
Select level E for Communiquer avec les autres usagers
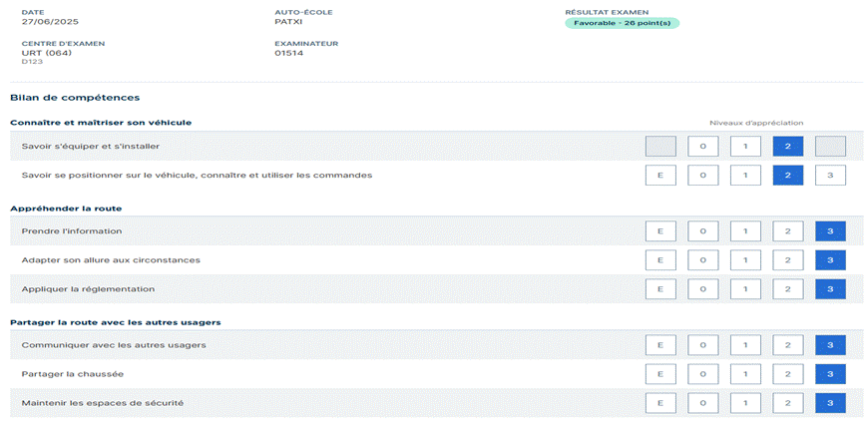pos(659,345)
